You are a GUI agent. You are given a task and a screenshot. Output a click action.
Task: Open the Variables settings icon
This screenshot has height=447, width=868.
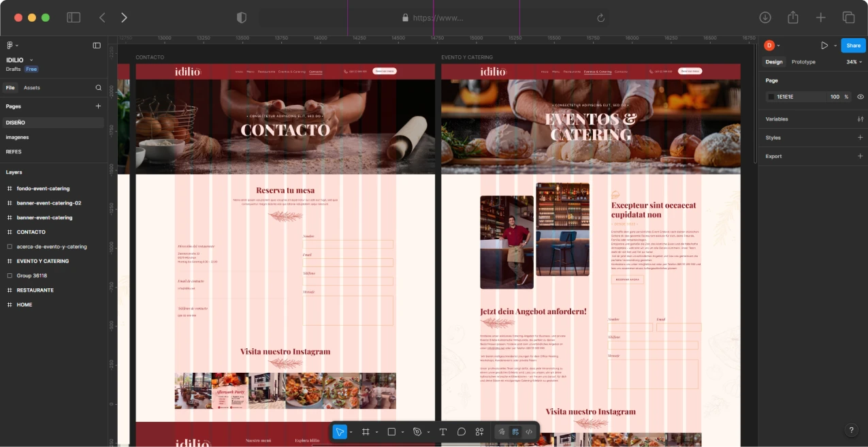pyautogui.click(x=860, y=119)
